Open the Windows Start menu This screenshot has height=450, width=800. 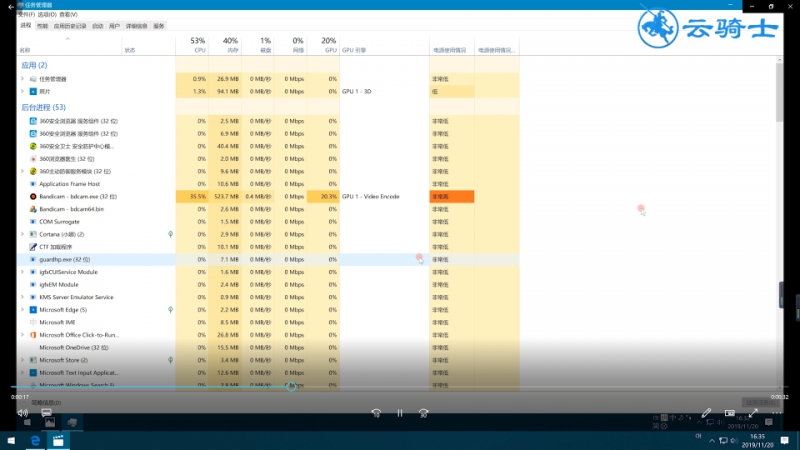click(x=11, y=440)
